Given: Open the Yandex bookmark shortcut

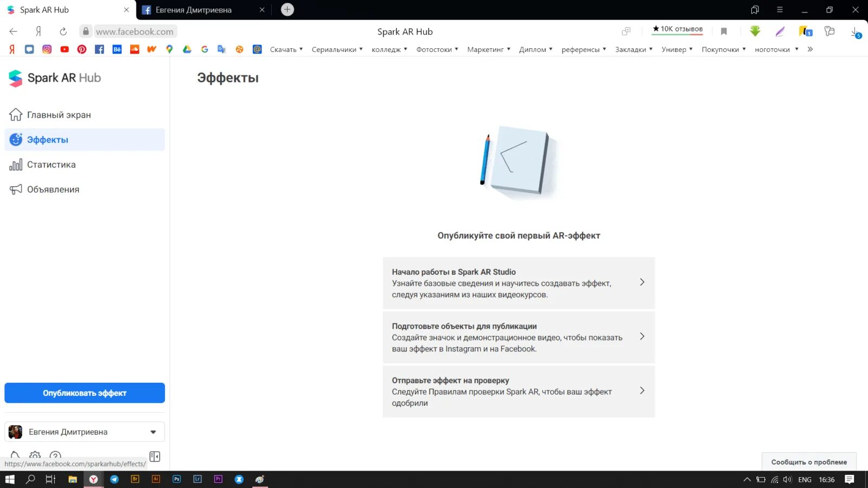Looking at the screenshot, I should pos(12,49).
